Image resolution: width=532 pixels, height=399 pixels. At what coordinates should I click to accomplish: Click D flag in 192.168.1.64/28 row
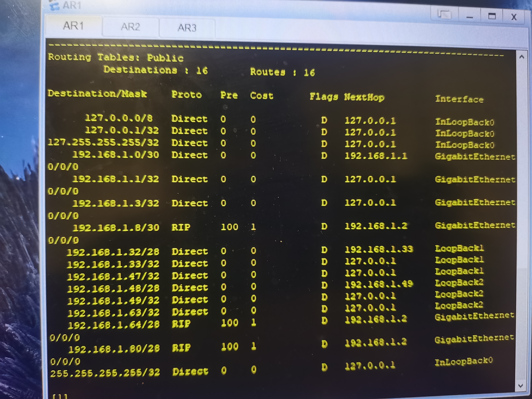(x=324, y=321)
